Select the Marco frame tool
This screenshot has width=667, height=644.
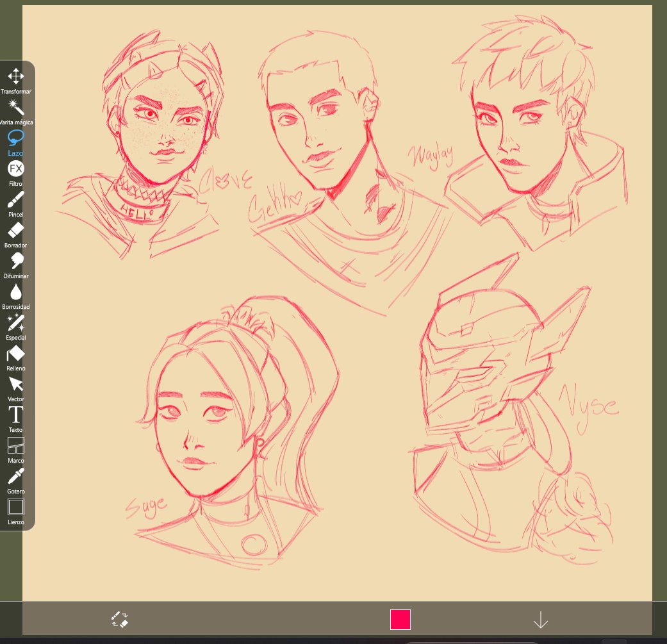tap(16, 450)
